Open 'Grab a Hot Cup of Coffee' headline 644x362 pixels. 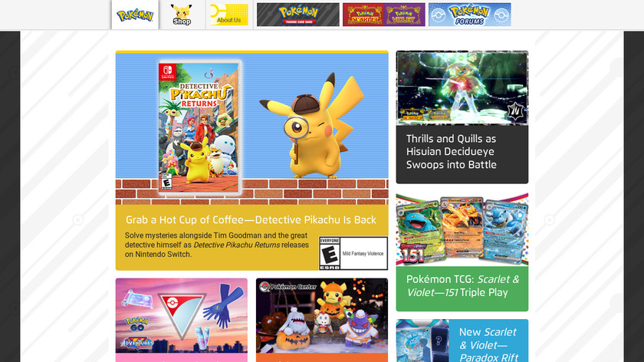[x=251, y=220]
